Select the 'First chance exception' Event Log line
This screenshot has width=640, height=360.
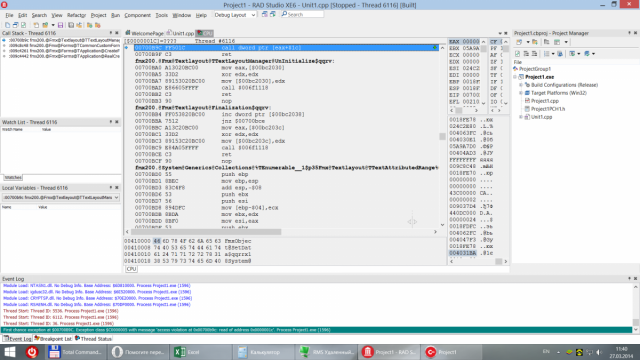(316, 330)
